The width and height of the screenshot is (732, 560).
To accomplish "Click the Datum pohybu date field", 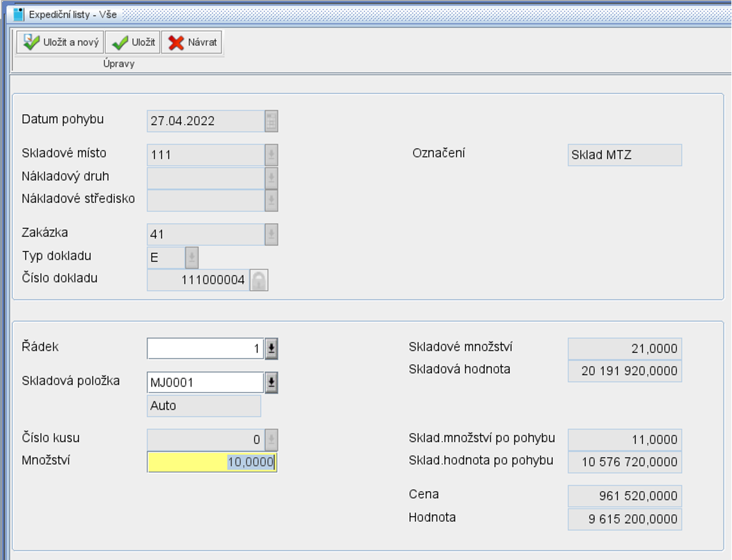I will pos(205,121).
